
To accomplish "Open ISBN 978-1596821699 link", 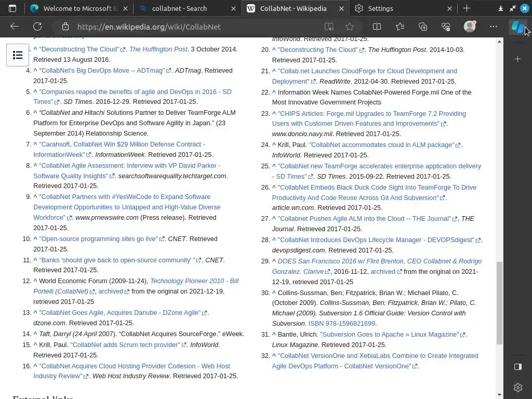I will point(342,324).
